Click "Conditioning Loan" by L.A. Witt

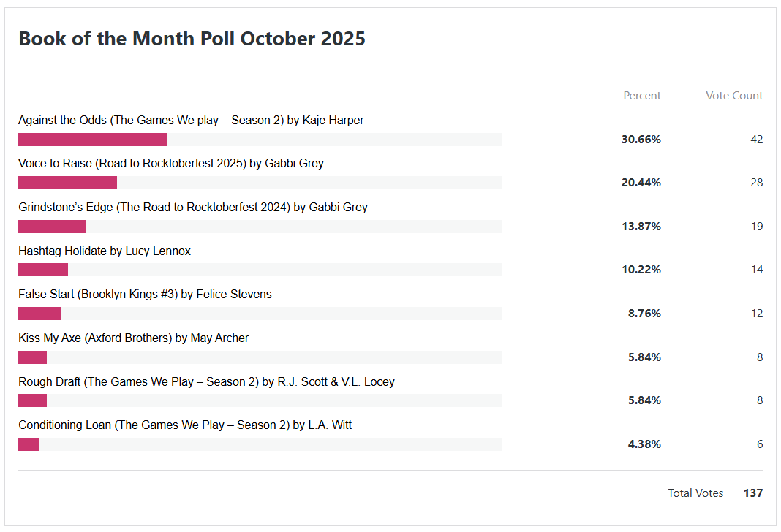[185, 425]
